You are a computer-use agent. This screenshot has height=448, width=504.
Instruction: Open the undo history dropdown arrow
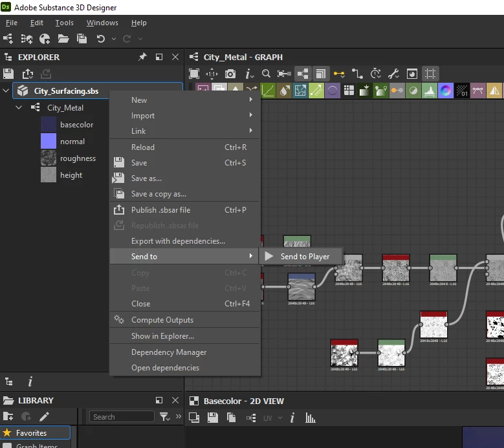(114, 39)
